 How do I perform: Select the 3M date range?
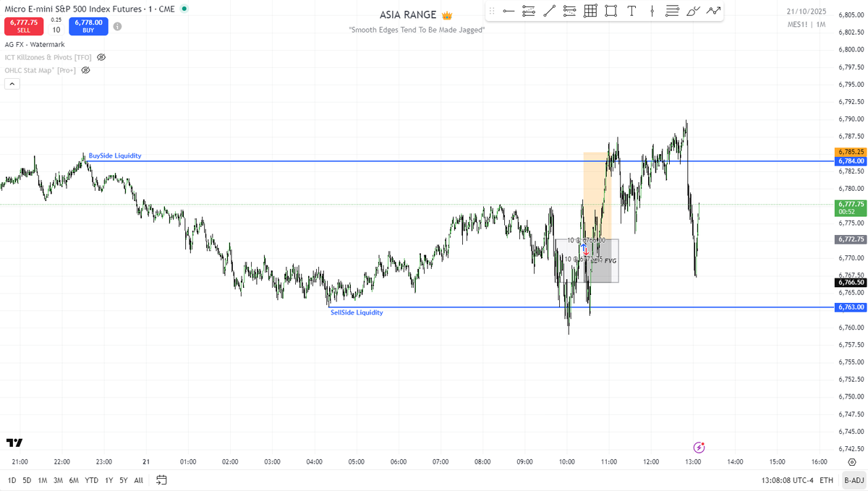click(58, 479)
